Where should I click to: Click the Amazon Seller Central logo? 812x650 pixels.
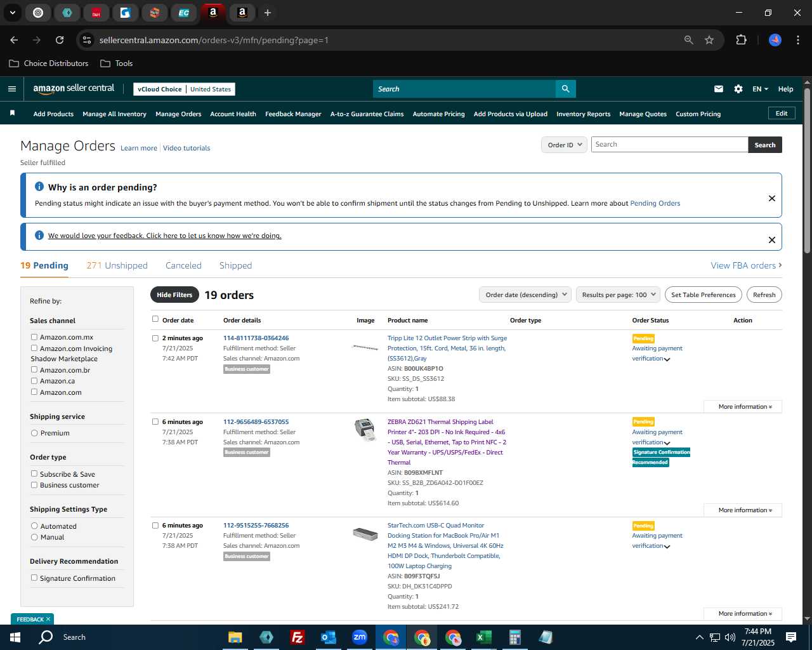tap(74, 89)
